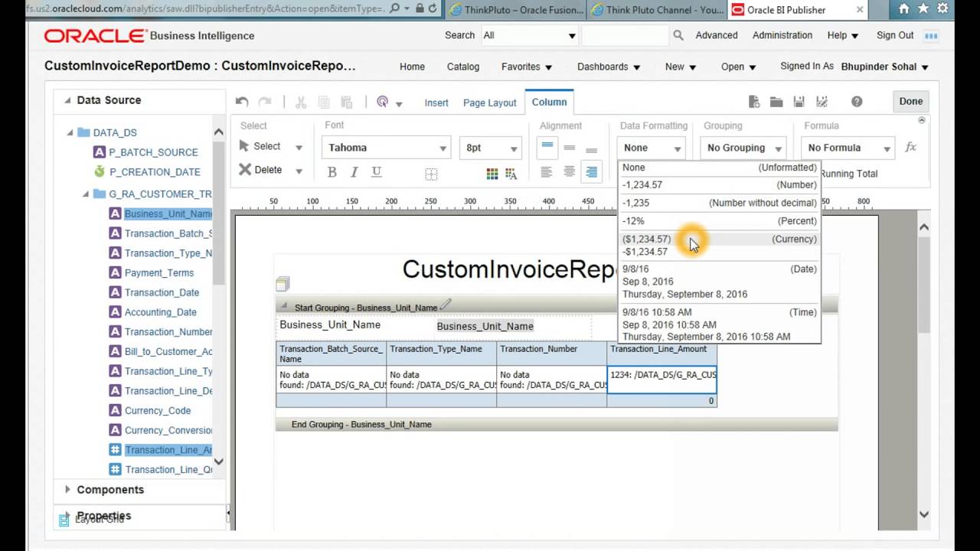Open layout folder icon
980x551 pixels.
776,102
